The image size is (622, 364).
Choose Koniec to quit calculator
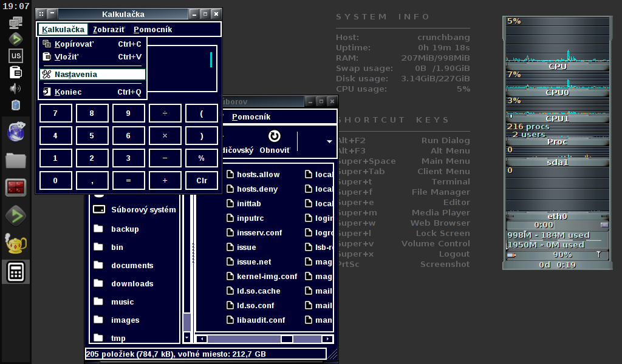[x=93, y=92]
